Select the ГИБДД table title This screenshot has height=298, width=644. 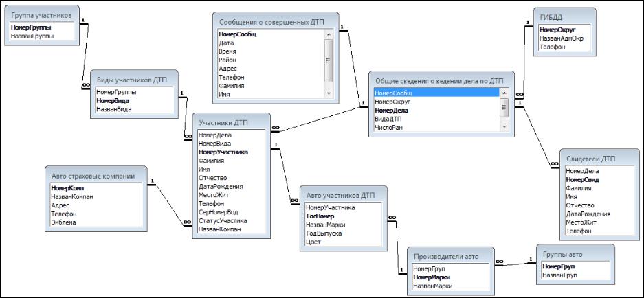click(551, 17)
